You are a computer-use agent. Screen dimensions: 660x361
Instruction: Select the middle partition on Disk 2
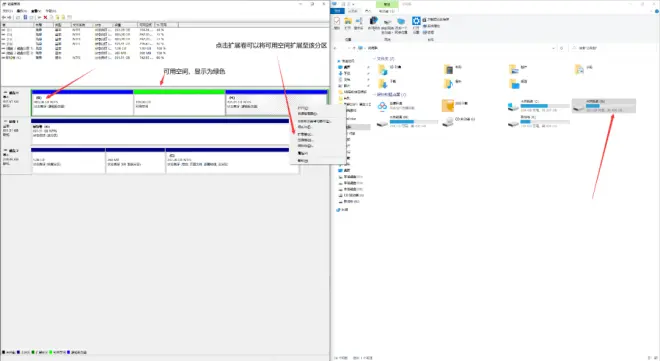[x=135, y=160]
